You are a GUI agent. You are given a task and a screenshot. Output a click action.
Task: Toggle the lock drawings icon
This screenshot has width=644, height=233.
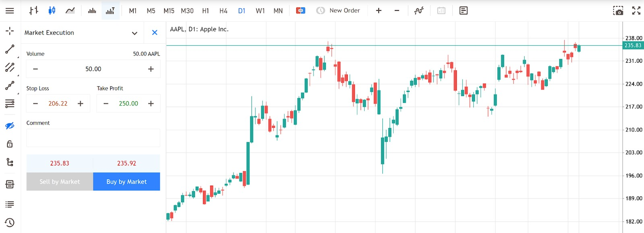coord(10,144)
